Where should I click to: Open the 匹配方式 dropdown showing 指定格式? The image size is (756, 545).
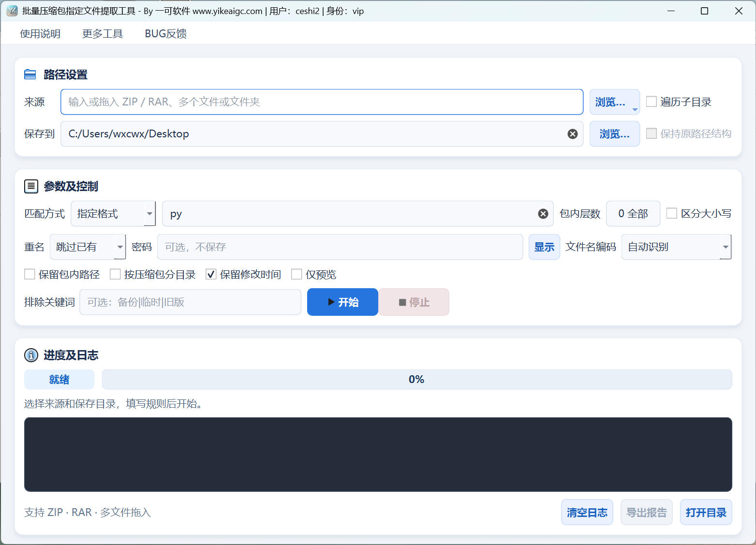point(113,214)
